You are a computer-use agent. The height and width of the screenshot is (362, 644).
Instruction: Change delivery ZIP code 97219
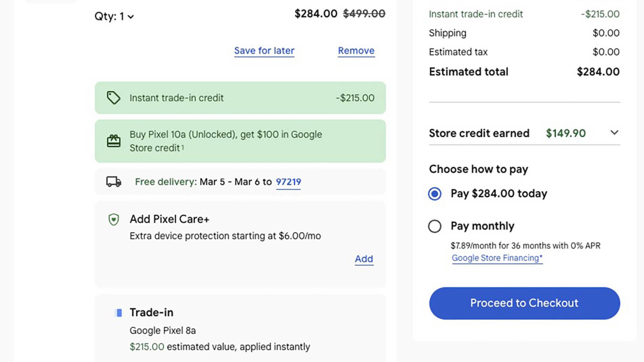click(x=288, y=182)
